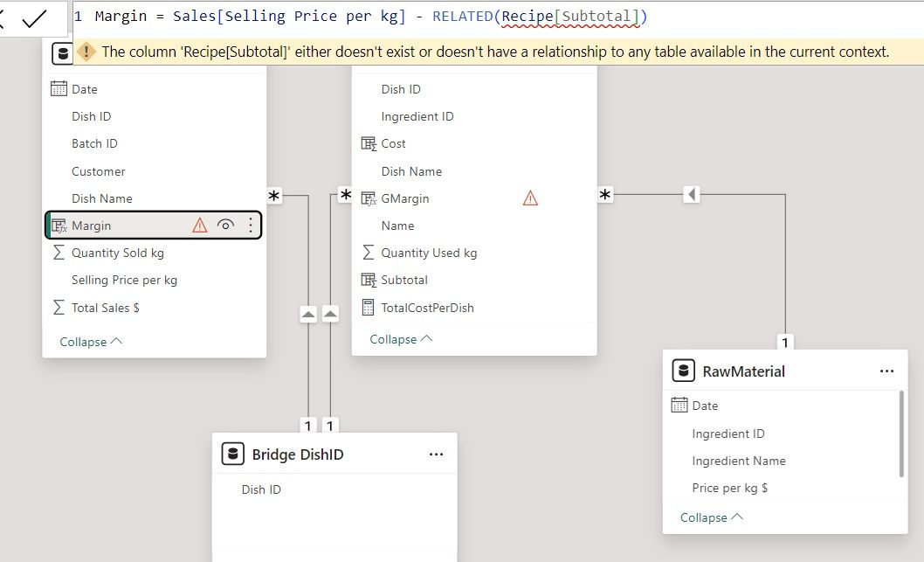
Task: Click inside the DAX formula bar
Action: click(498, 17)
